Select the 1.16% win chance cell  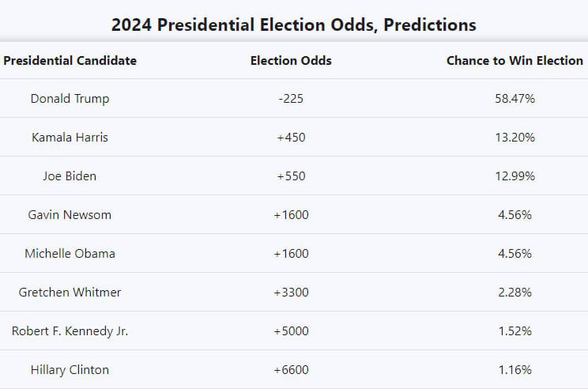coord(513,370)
